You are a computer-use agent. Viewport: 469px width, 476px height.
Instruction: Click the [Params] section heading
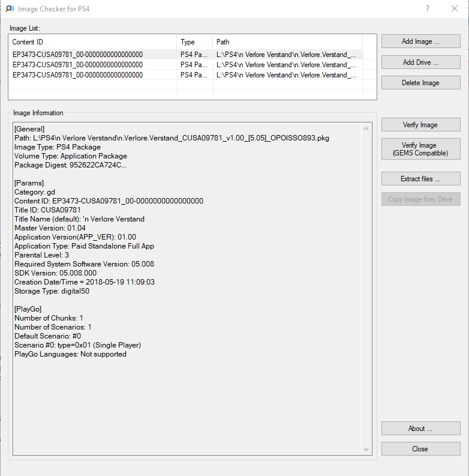pyautogui.click(x=29, y=183)
